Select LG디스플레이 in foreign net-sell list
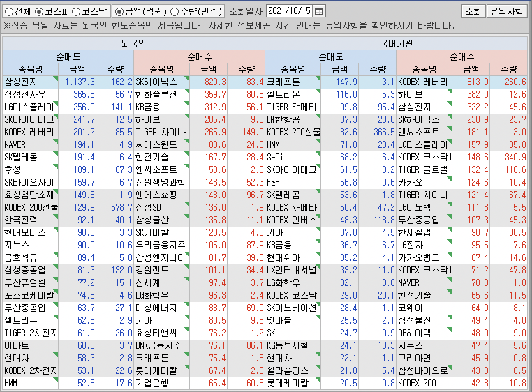 pos(30,107)
